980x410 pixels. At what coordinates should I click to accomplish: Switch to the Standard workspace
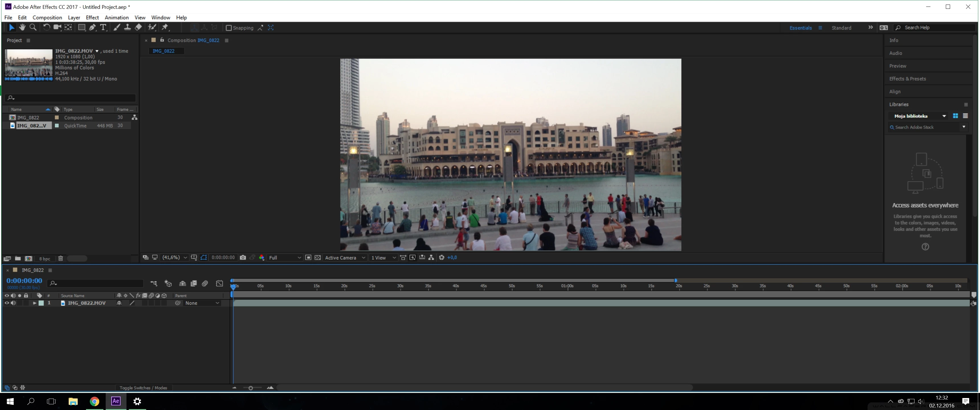point(841,28)
